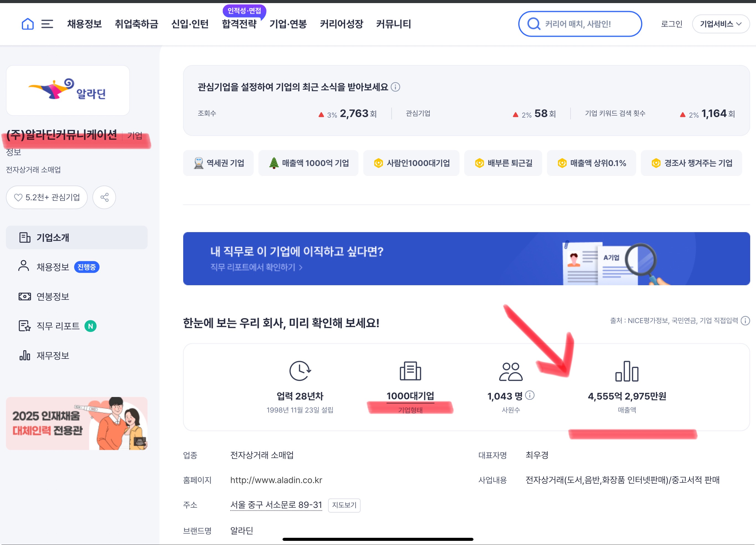Click the 알라딘 company logo
The height and width of the screenshot is (545, 756).
click(68, 90)
